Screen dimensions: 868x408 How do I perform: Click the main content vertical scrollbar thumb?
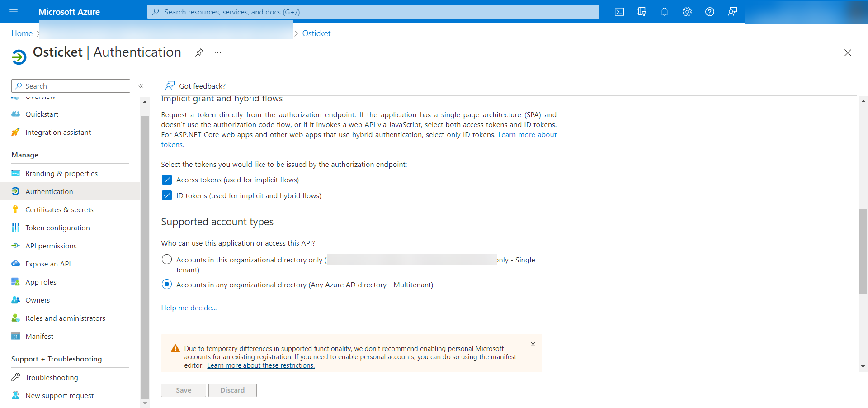tap(863, 251)
